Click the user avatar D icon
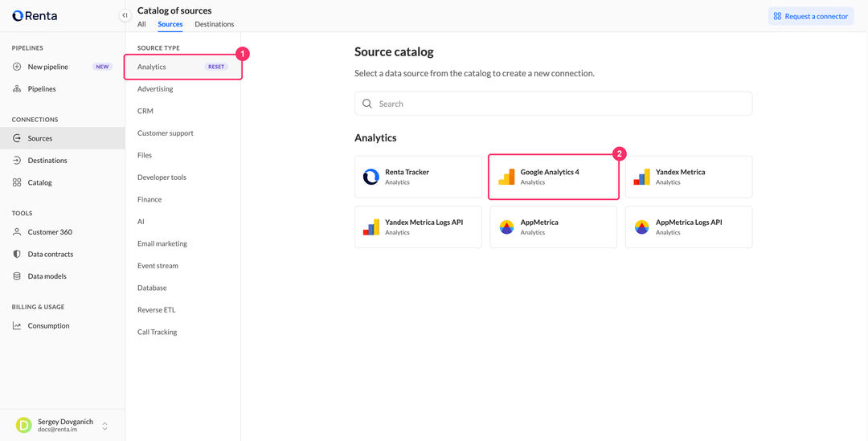The image size is (868, 441). (24, 425)
